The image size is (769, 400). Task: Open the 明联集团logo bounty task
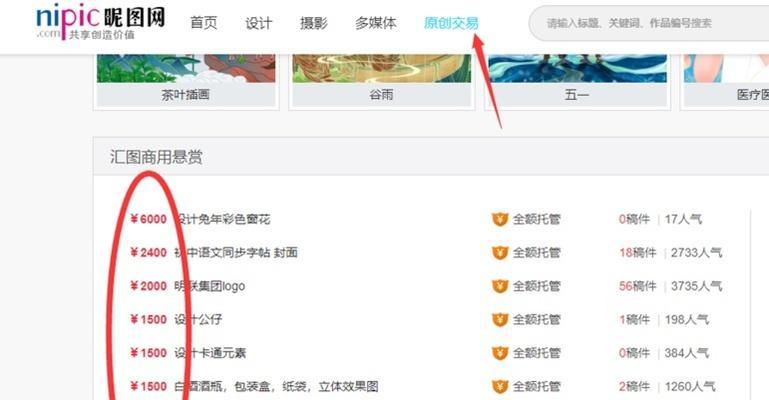point(210,286)
